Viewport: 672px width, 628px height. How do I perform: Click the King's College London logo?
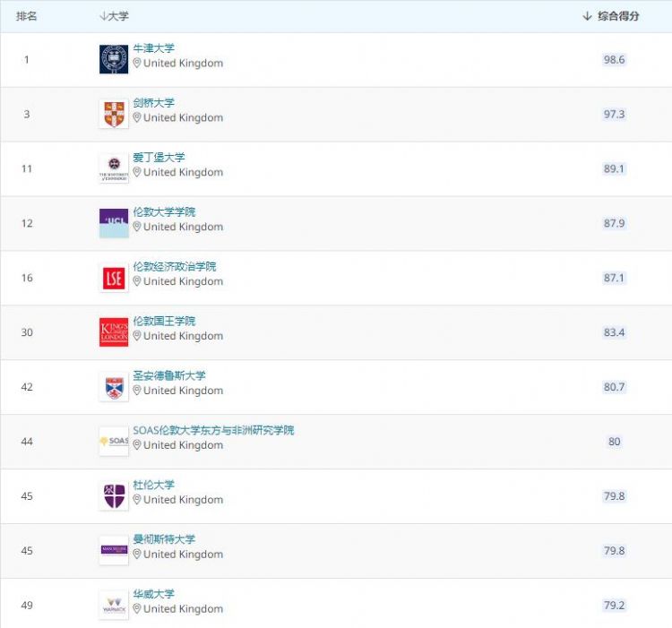point(114,332)
